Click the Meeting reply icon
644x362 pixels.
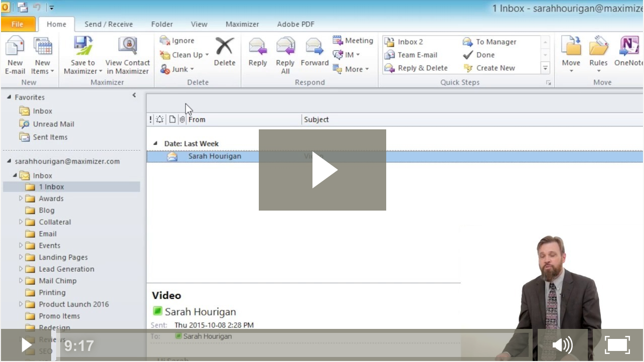click(x=338, y=41)
